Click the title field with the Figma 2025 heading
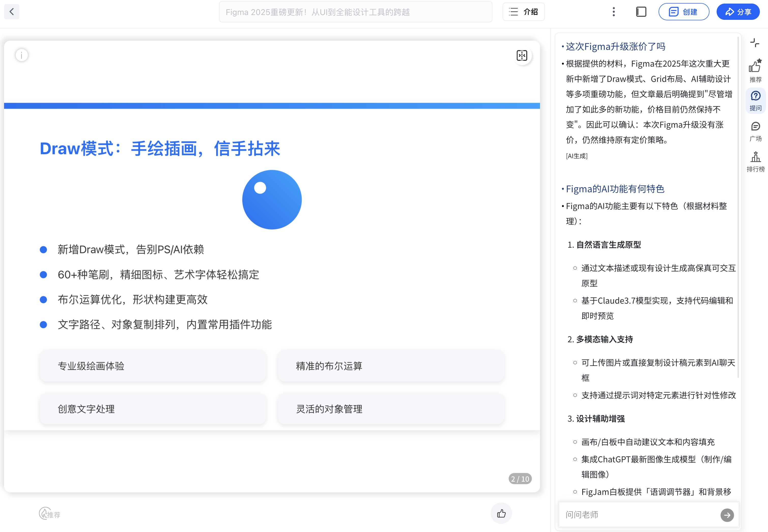Screen dimensions: 768x532 pos(355,12)
